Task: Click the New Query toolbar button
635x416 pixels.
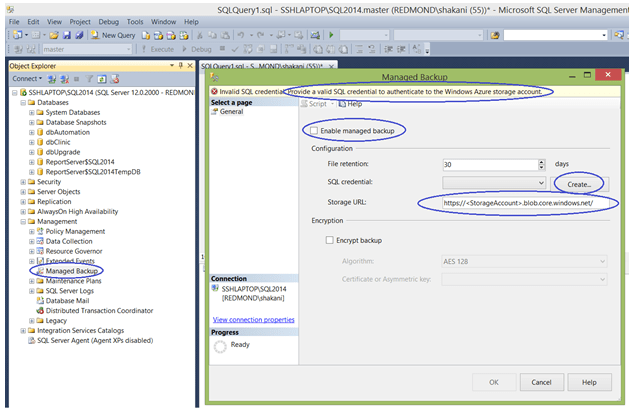Action: [x=113, y=35]
